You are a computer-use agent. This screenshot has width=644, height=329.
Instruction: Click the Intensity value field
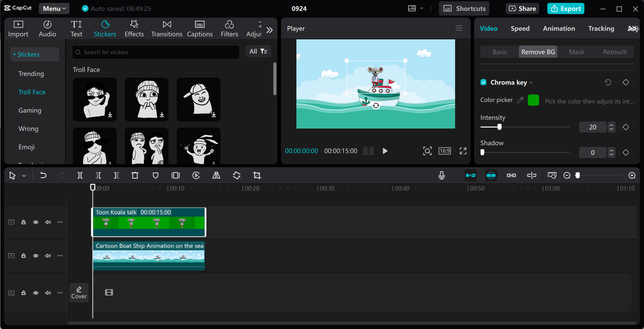pyautogui.click(x=593, y=127)
